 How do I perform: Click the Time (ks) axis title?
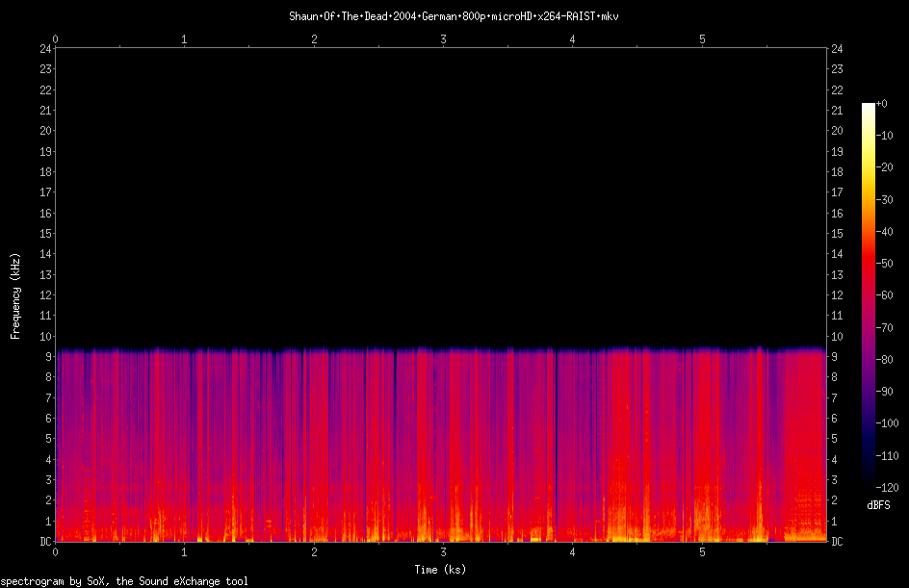click(x=440, y=570)
